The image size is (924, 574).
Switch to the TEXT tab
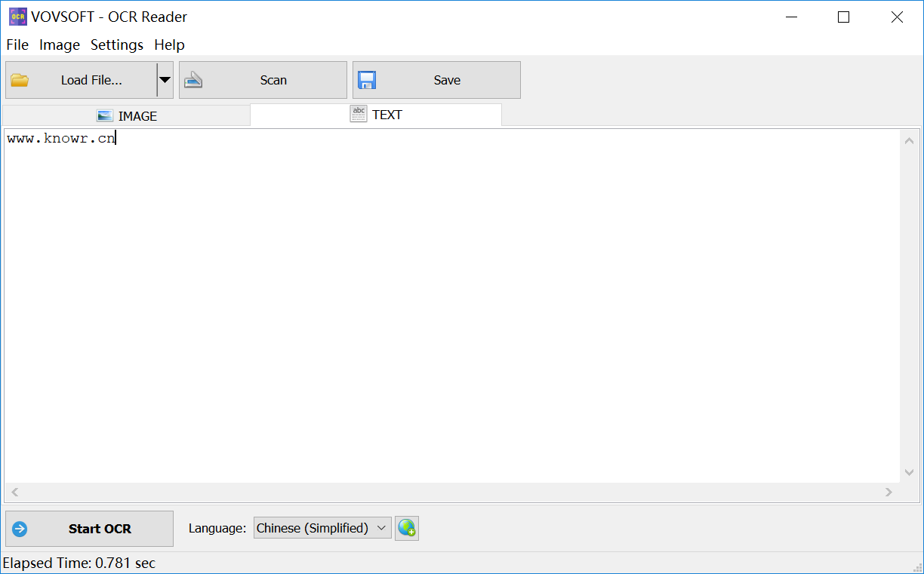click(x=376, y=115)
